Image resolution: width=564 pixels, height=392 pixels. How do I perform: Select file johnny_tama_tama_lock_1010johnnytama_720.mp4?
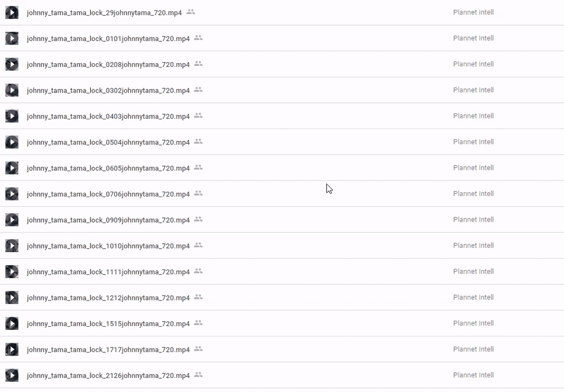[108, 246]
